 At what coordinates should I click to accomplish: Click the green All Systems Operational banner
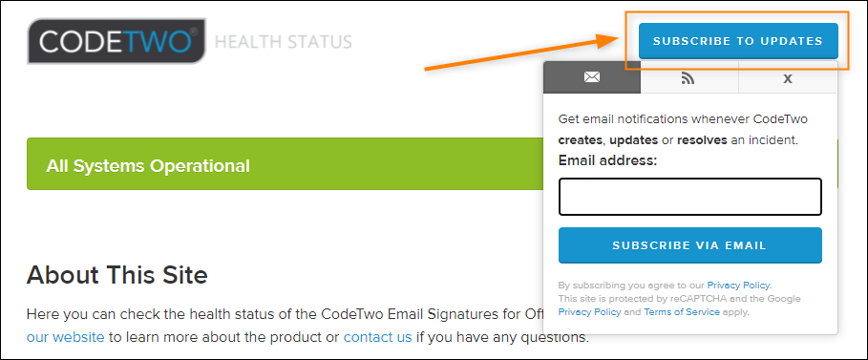[285, 164]
